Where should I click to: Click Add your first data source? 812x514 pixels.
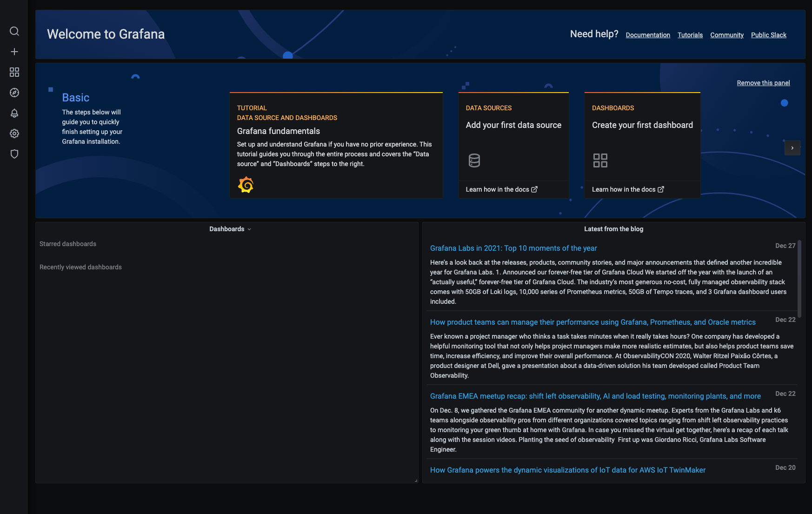[x=513, y=125]
